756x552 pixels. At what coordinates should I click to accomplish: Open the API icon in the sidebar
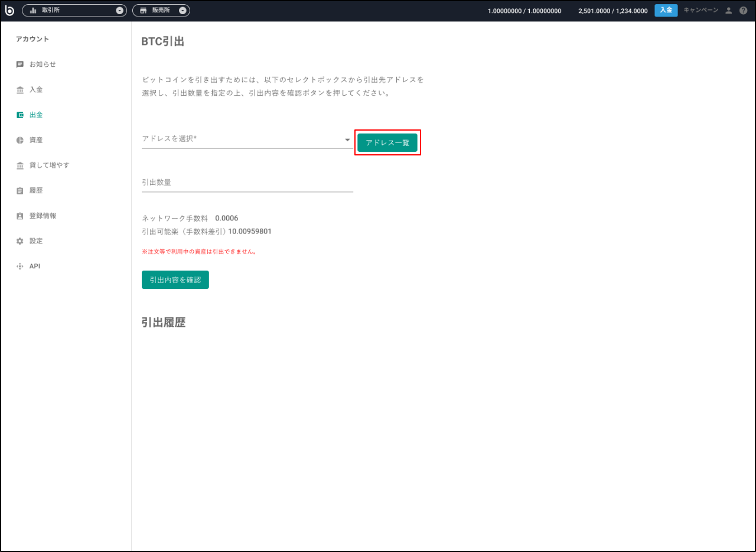(x=19, y=266)
